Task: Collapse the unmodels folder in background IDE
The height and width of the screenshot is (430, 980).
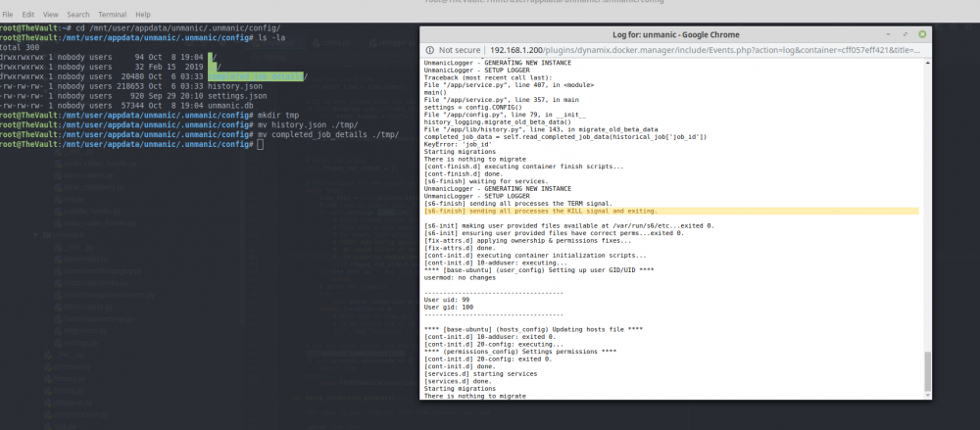Action: (37, 234)
